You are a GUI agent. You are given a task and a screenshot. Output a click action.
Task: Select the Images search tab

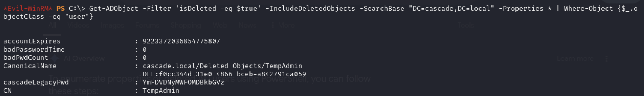(112, 25)
